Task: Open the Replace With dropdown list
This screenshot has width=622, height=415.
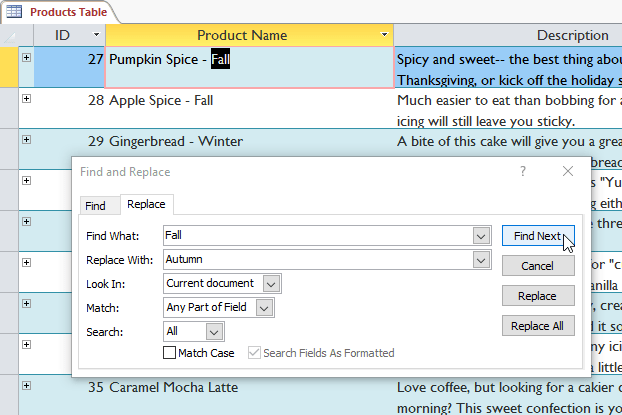Action: click(480, 260)
